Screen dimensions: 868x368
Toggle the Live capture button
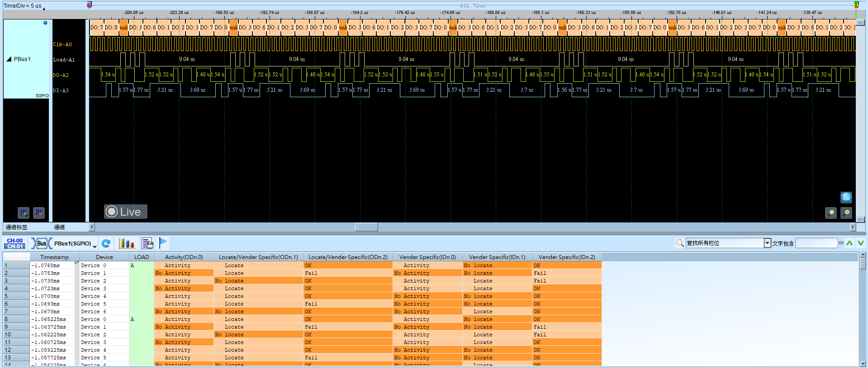point(126,212)
